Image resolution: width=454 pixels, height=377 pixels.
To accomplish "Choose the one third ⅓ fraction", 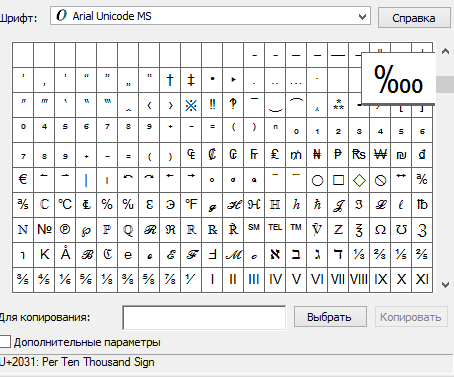I will click(359, 255).
